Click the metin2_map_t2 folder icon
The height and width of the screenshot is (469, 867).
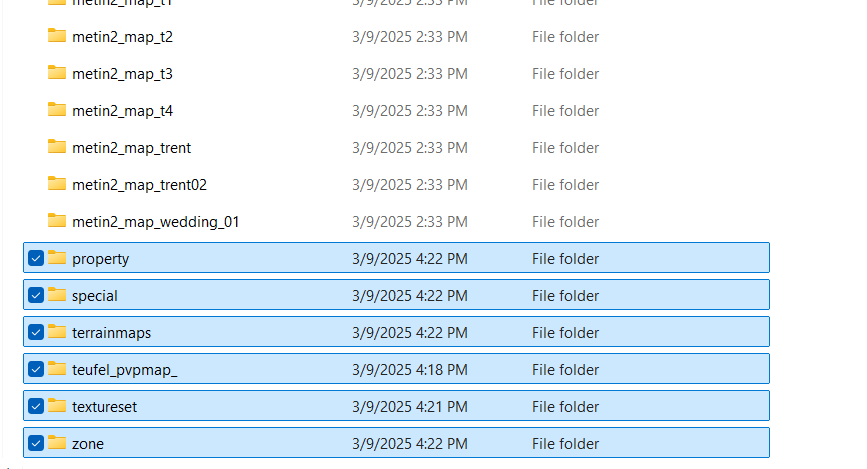57,36
